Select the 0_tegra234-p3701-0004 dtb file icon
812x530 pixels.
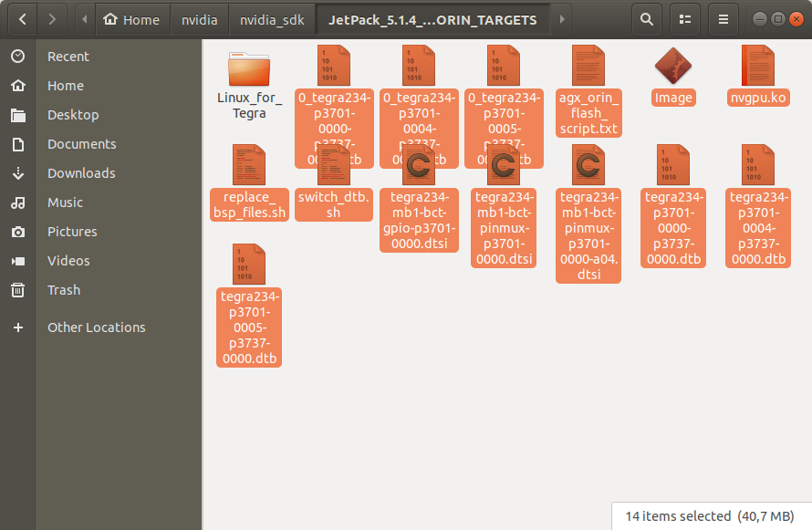pyautogui.click(x=419, y=66)
